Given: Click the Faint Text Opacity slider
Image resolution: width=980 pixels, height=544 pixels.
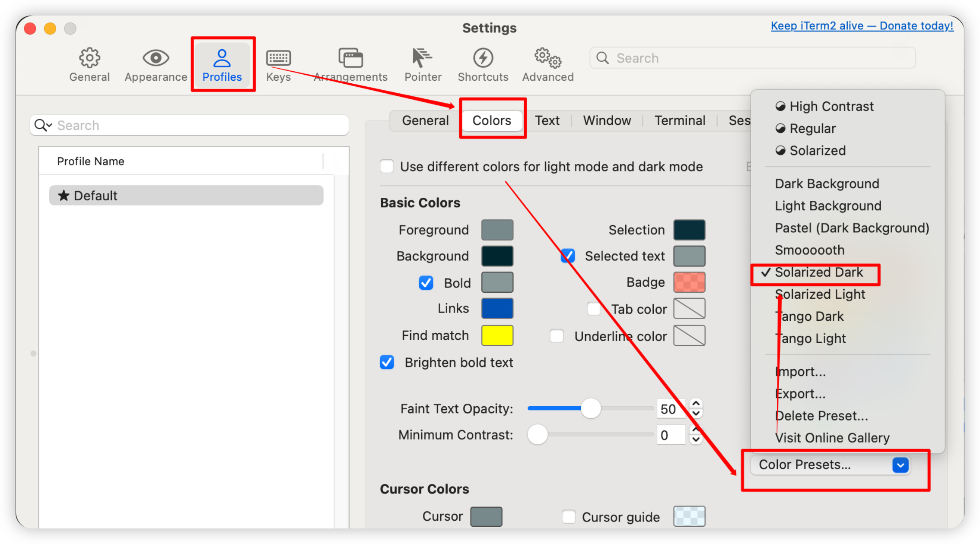Looking at the screenshot, I should coord(590,408).
